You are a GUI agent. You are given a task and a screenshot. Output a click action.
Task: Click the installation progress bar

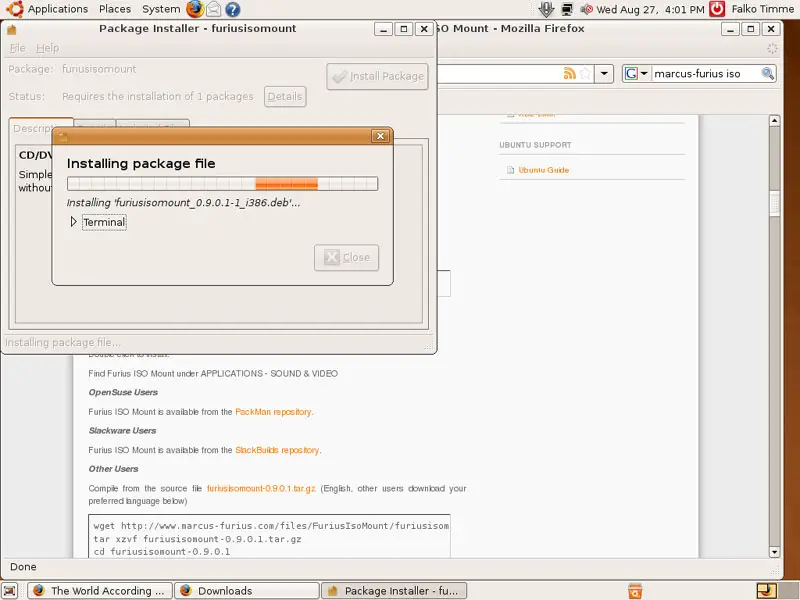(x=222, y=184)
